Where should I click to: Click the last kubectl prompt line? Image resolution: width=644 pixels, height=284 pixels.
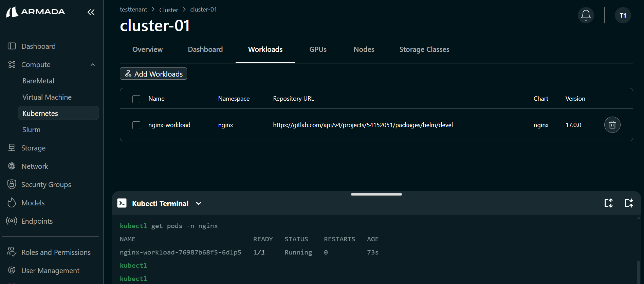pyautogui.click(x=133, y=279)
